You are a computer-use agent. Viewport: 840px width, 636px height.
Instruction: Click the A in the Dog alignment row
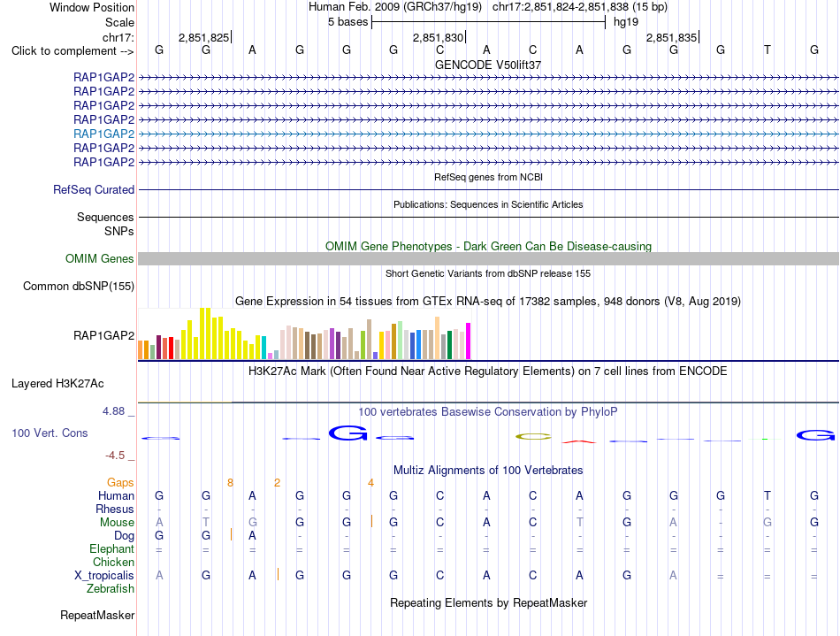(252, 535)
